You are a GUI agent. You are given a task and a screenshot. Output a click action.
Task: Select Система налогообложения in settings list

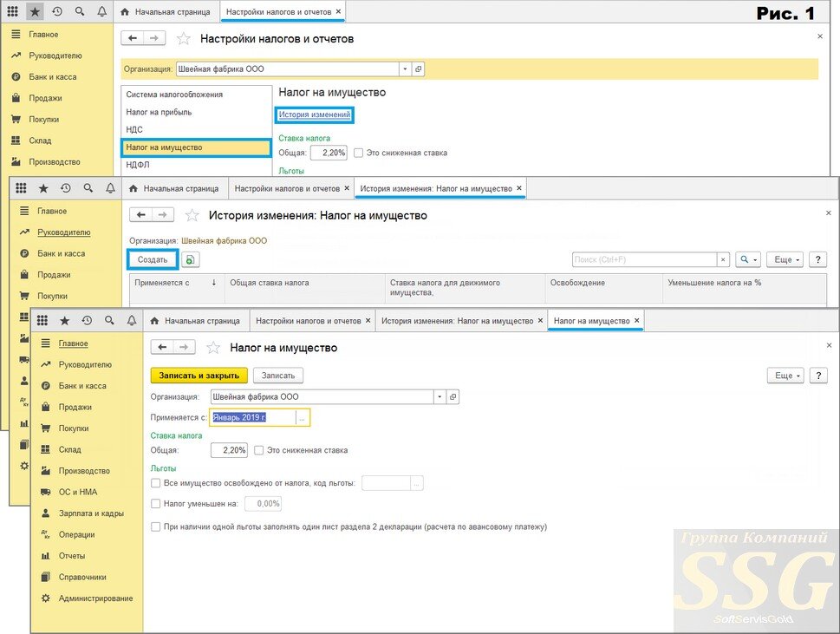[x=196, y=95]
